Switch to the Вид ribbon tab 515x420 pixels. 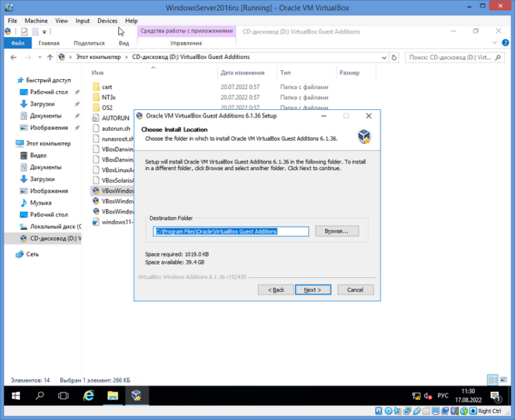tap(123, 43)
